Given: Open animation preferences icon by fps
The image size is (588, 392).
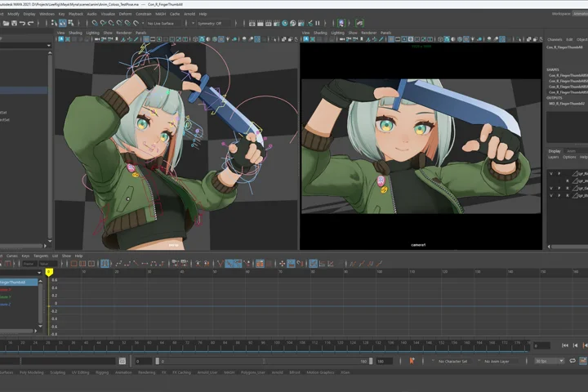Looking at the screenshot, I should click(583, 361).
